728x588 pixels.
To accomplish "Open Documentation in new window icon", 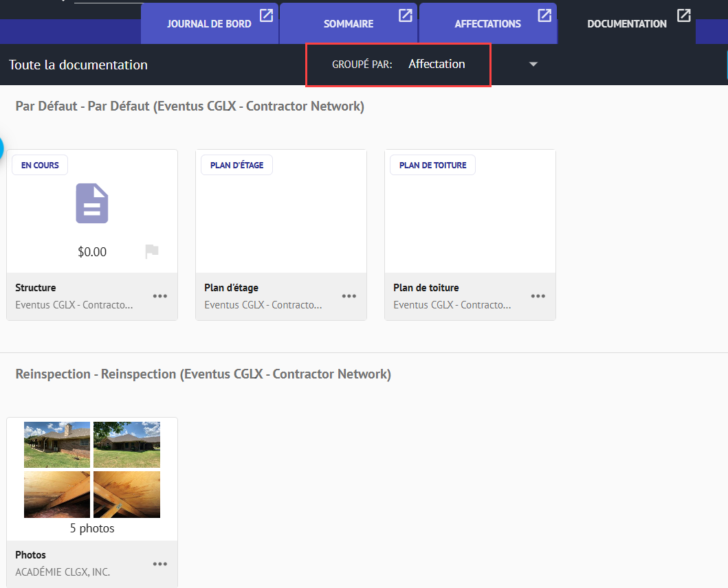I will pos(684,15).
